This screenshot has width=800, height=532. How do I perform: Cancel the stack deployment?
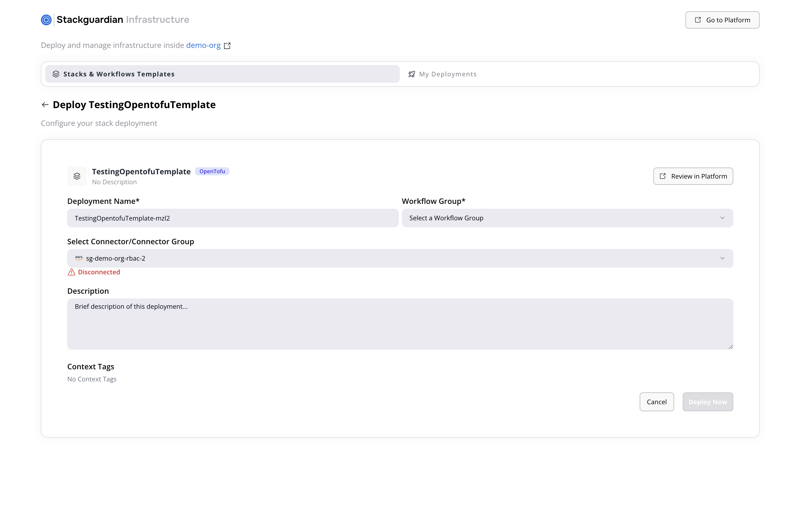[656, 402]
